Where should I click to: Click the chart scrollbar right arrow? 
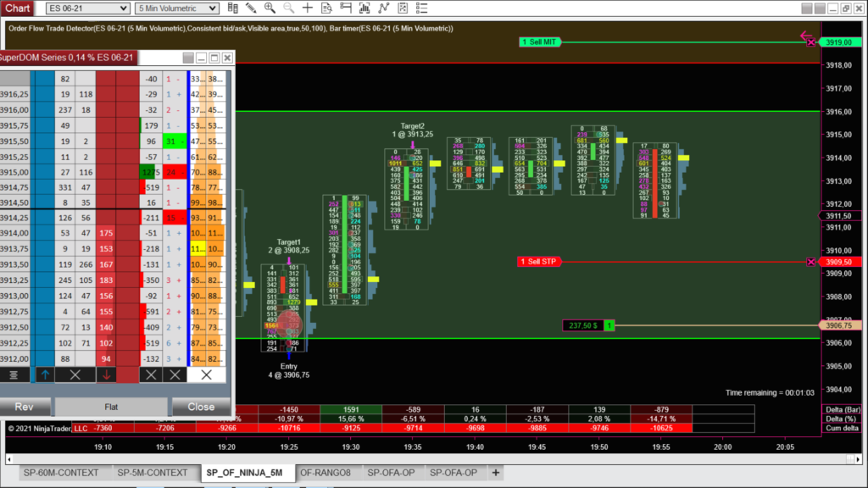(858, 459)
